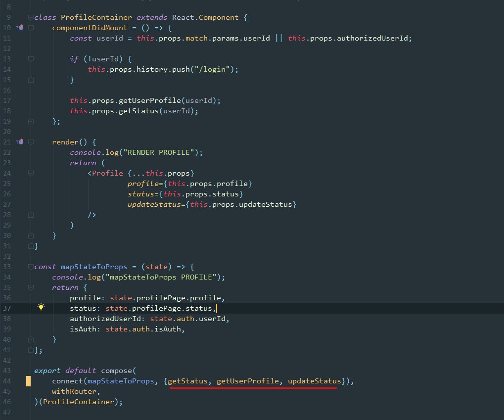Viewport: 504px width, 420px height.
Task: Click mapStateToProps argument in connect call
Action: (x=121, y=381)
